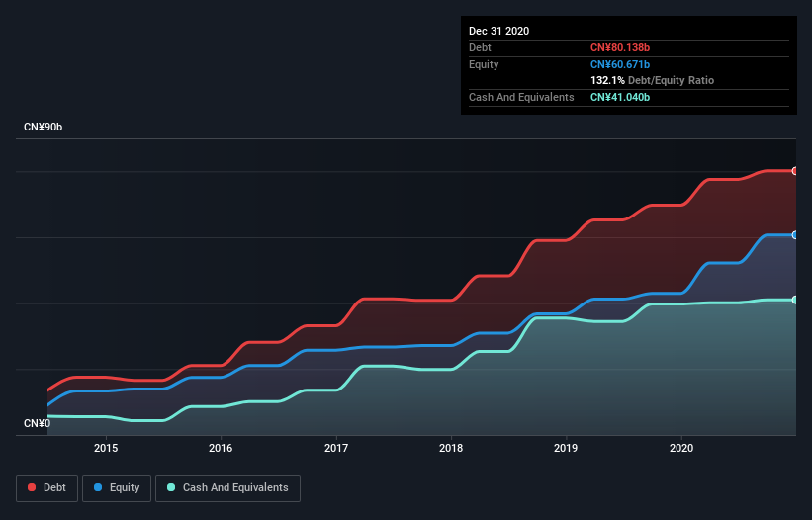Click the CN¥41.040b cash value
Screen dimensions: 812x520
(x=620, y=97)
